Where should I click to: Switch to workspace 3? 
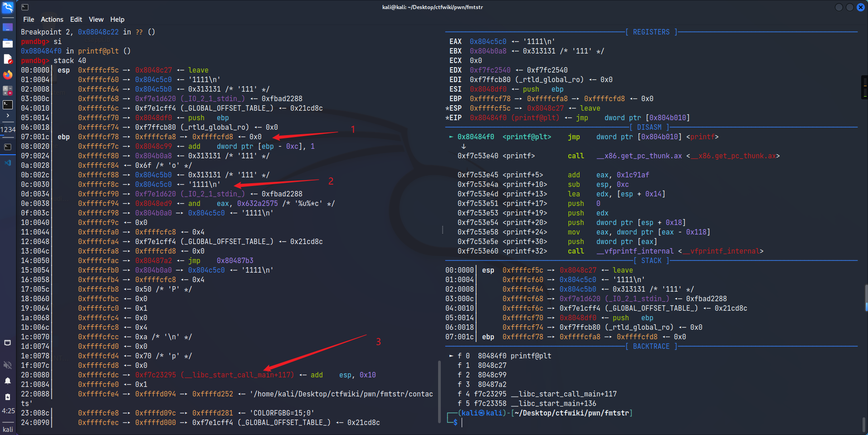click(10, 130)
